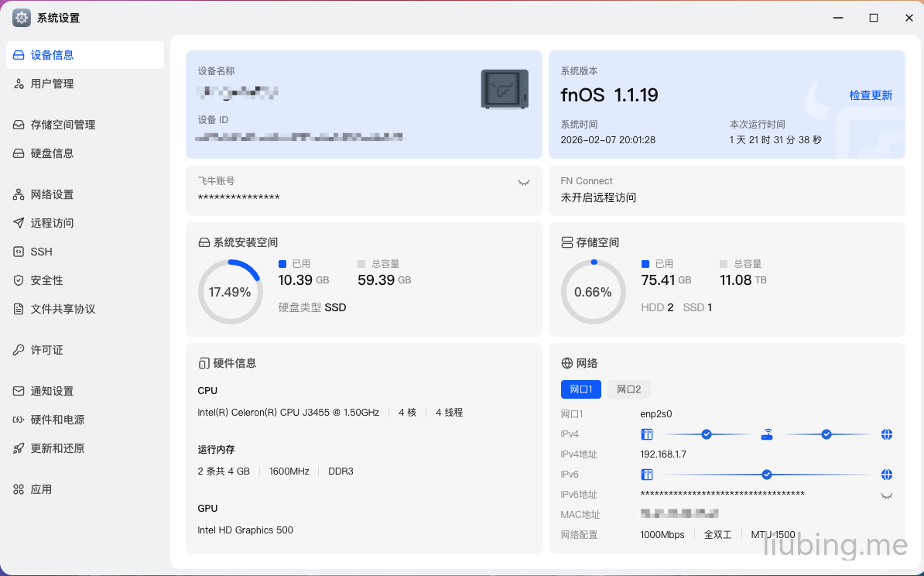The height and width of the screenshot is (576, 924).
Task: Click the storage space header icon
Action: click(567, 242)
